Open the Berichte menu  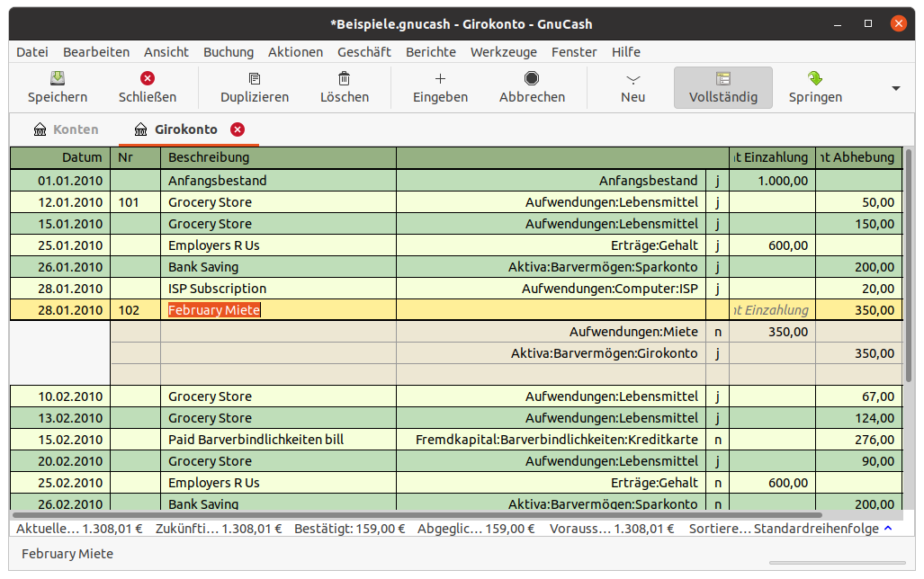[x=430, y=52]
